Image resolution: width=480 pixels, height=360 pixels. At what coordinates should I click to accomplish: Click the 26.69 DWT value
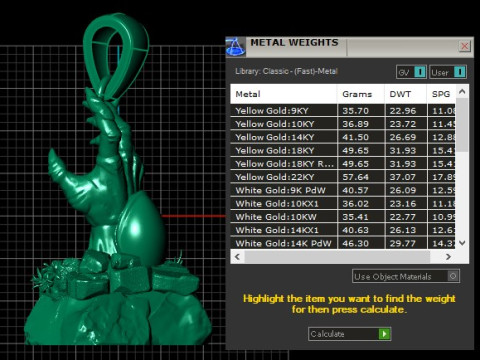coord(403,137)
